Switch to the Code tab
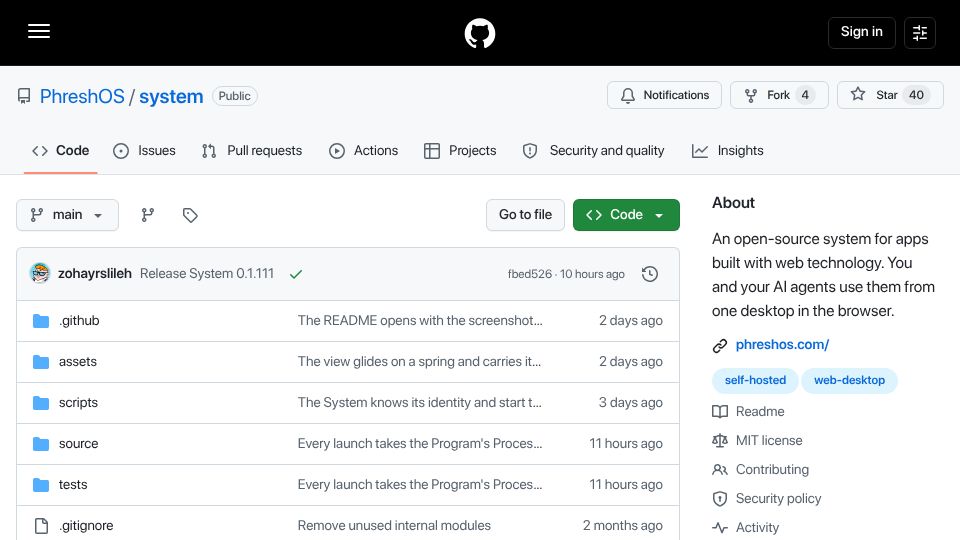Viewport: 960px width, 540px height. click(61, 151)
